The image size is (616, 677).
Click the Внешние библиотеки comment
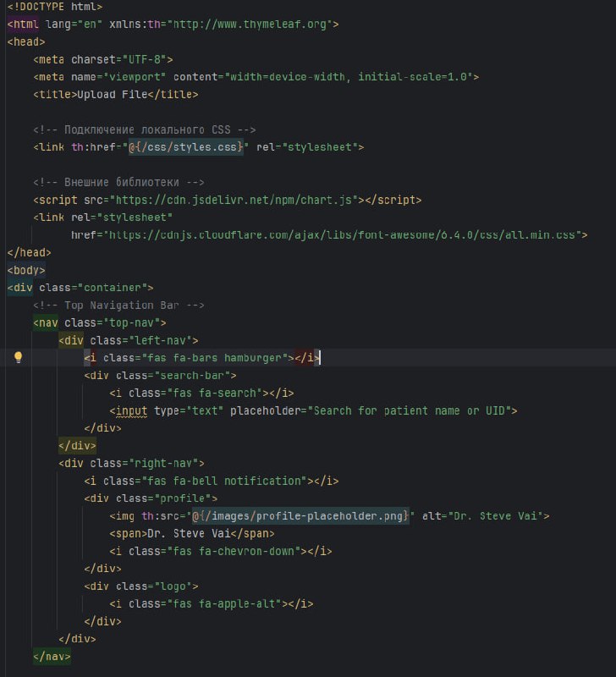(x=118, y=182)
